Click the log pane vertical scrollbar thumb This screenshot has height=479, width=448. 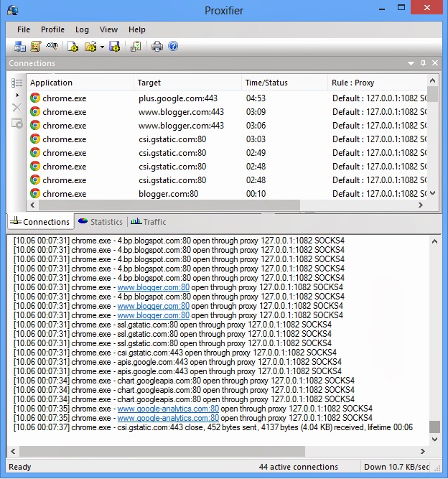click(435, 427)
